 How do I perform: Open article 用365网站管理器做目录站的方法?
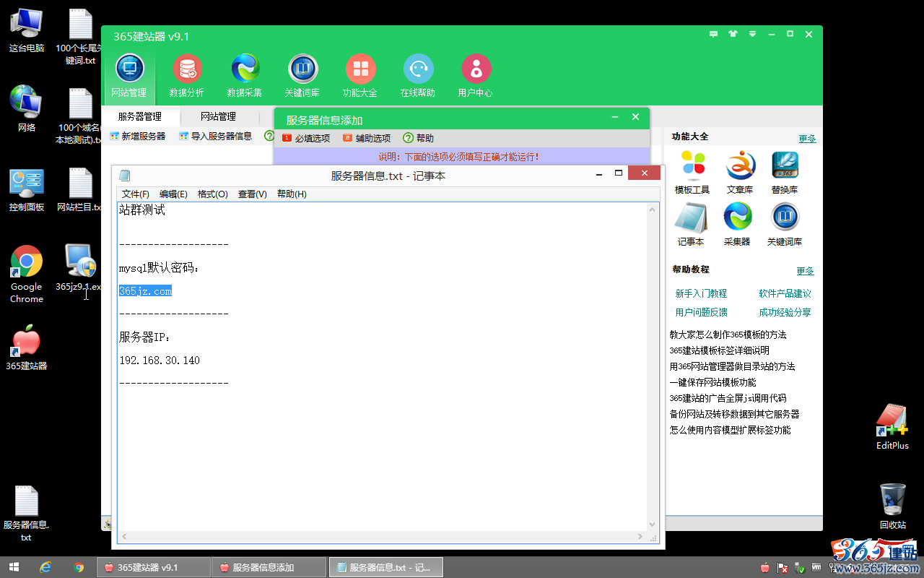(732, 366)
